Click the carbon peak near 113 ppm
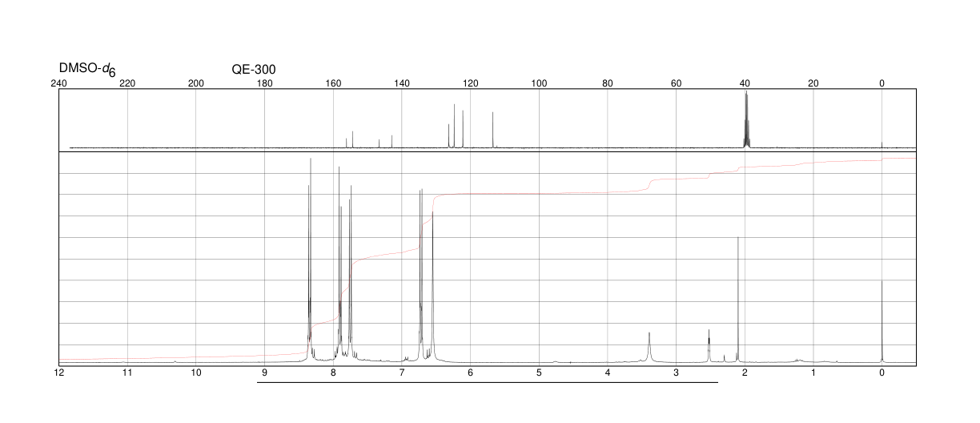 click(x=492, y=129)
